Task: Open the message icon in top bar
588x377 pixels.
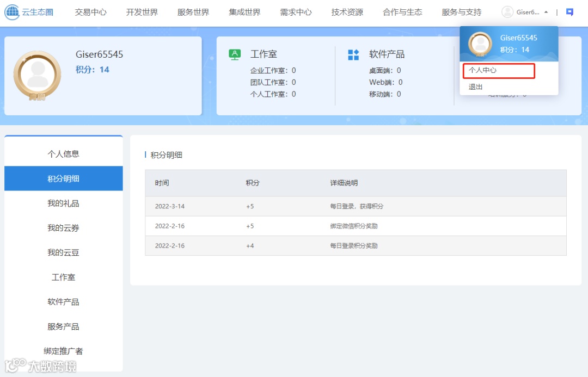Action: (x=569, y=13)
